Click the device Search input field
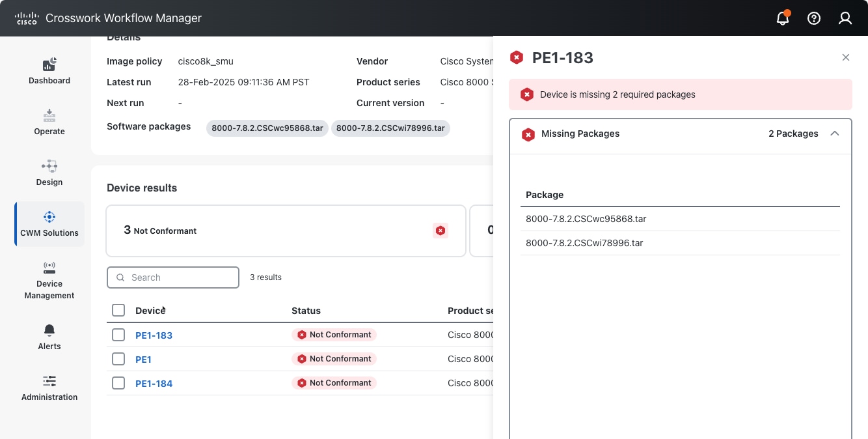The height and width of the screenshot is (439, 868). coord(173,277)
